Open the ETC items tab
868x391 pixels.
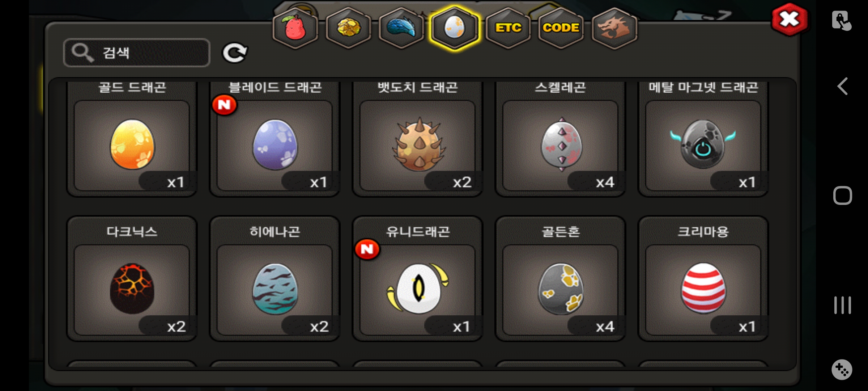point(508,28)
